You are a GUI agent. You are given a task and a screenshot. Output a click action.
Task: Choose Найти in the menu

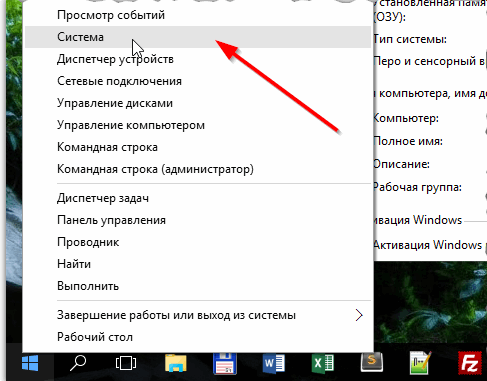pos(198,264)
